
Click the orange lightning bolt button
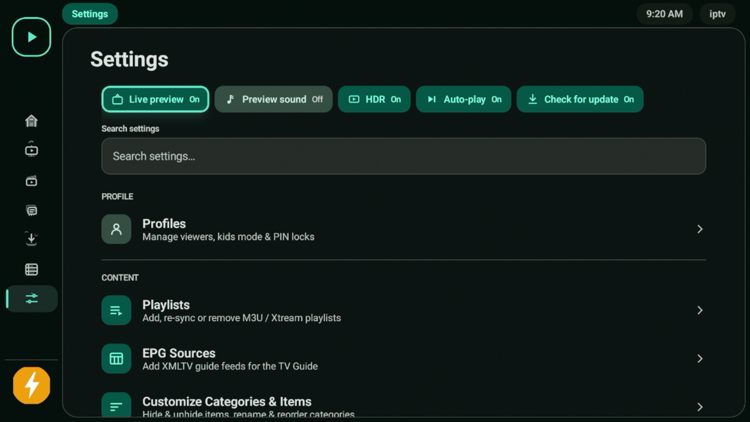coord(32,385)
